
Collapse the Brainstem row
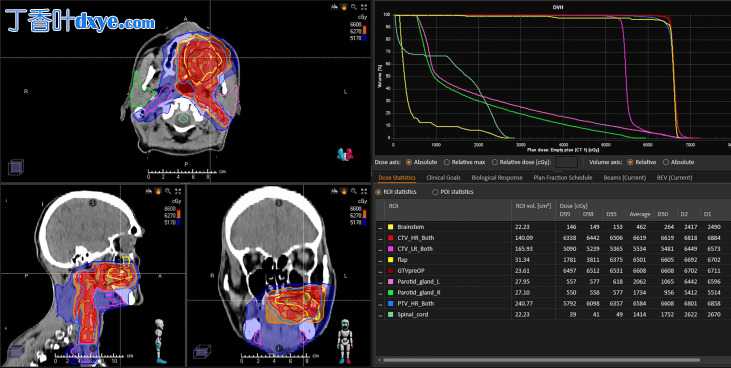tap(380, 227)
